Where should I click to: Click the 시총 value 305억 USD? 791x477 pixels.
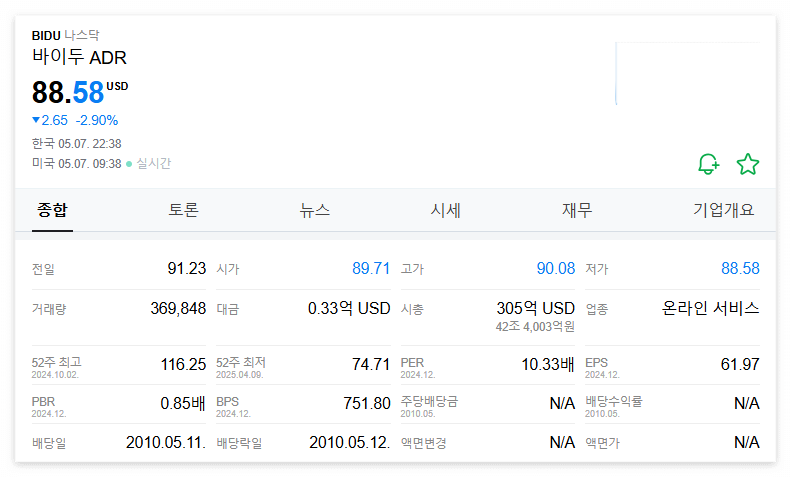click(x=536, y=308)
